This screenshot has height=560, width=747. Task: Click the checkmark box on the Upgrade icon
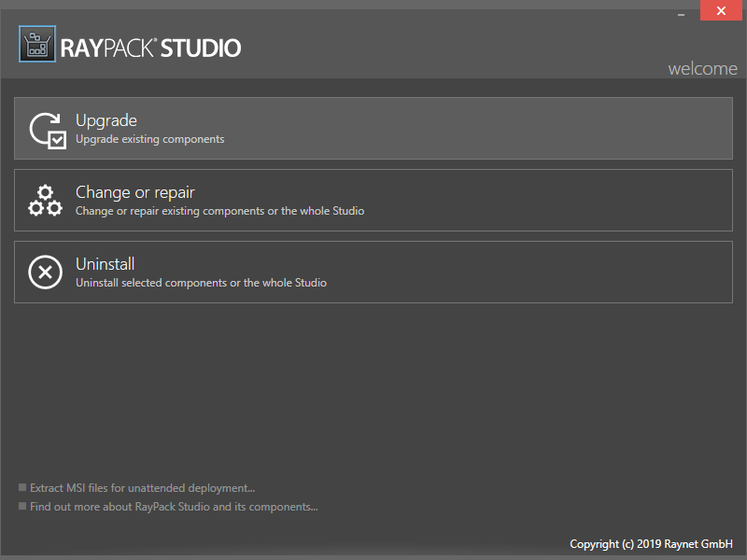[57, 140]
